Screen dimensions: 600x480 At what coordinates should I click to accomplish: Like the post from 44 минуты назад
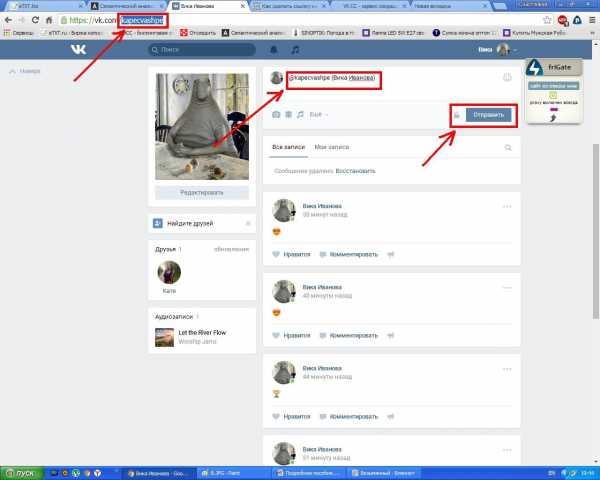click(x=291, y=416)
